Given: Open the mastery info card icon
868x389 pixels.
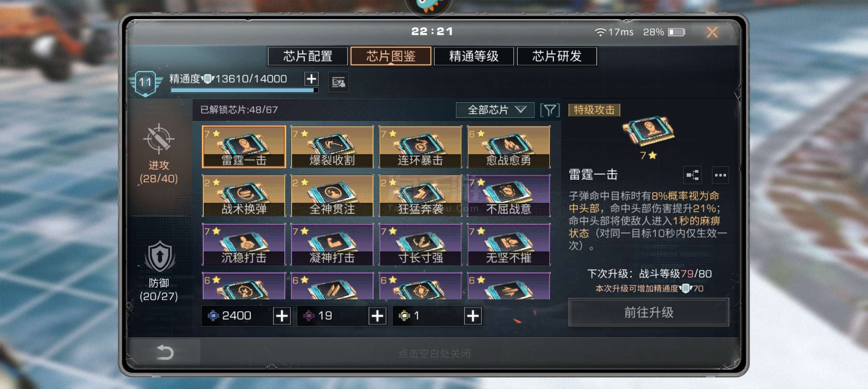Looking at the screenshot, I should click(x=338, y=82).
